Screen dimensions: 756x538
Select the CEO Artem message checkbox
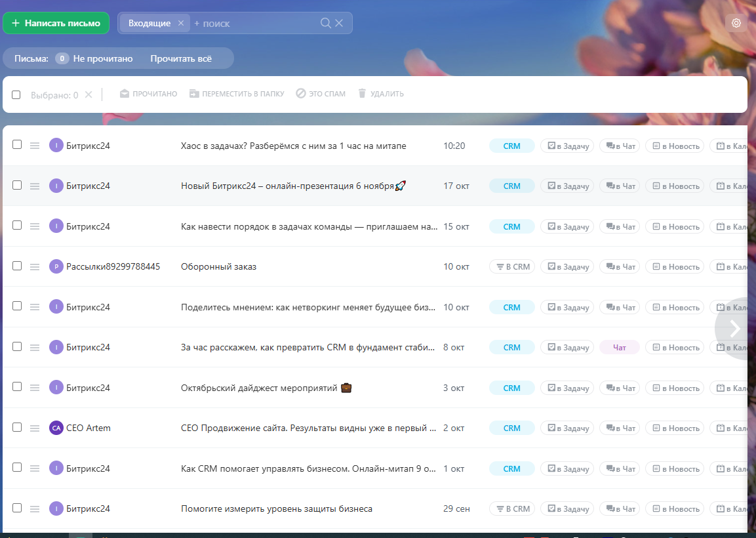[x=17, y=427]
